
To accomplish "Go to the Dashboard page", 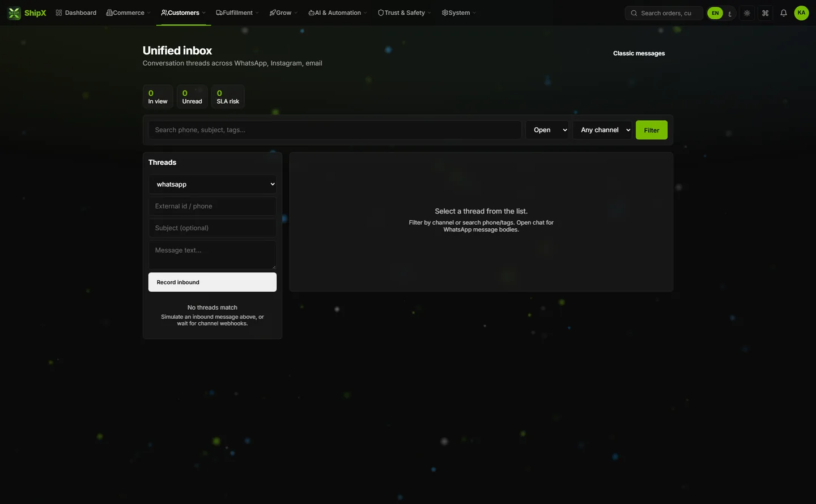I will (x=76, y=13).
